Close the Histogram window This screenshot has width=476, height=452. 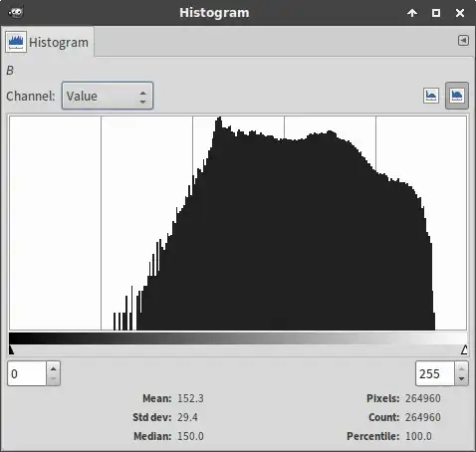pos(460,13)
